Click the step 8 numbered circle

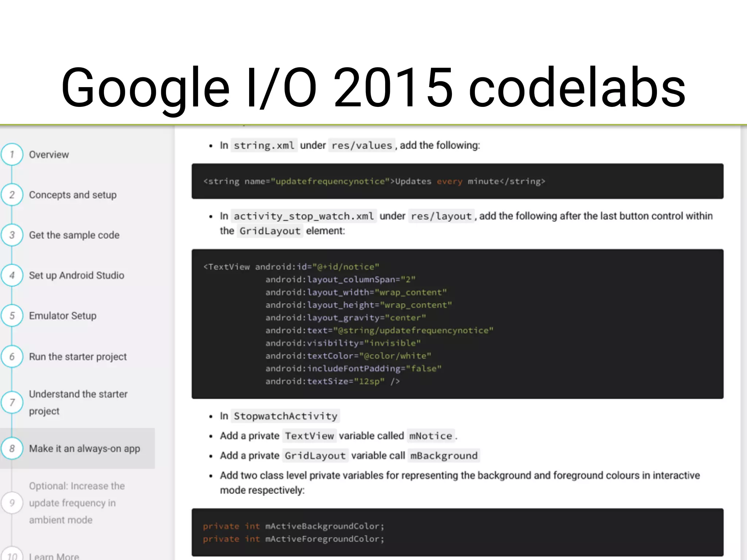coord(12,448)
